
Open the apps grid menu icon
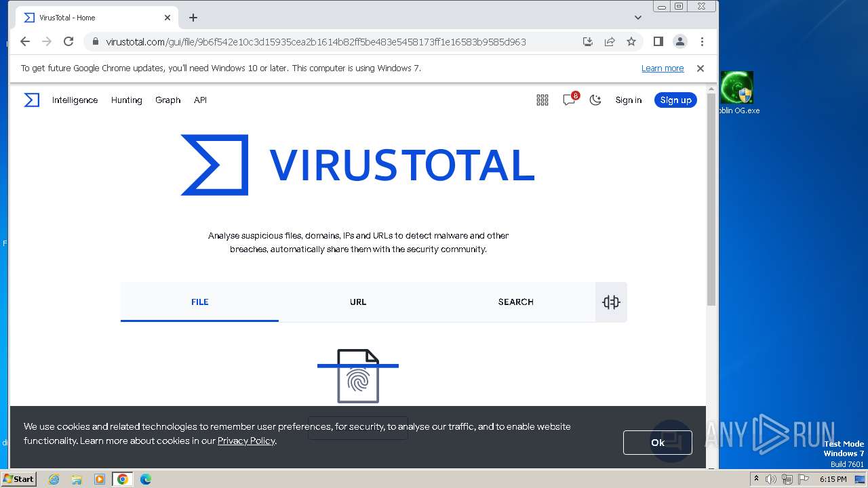click(542, 100)
